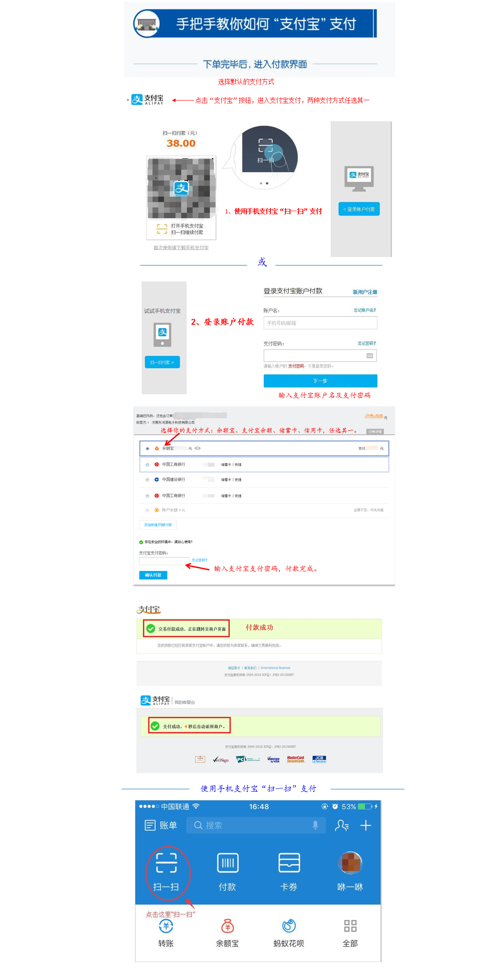Click the scan frame icon beside 打开手机支付宝
The height and width of the screenshot is (980, 490).
[162, 229]
